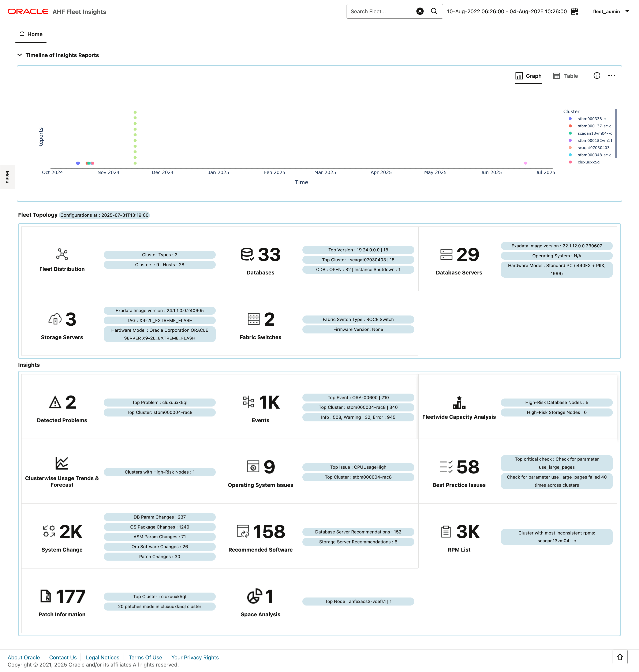
Task: Click 'OS Package Changes : 1240' pill
Action: [x=159, y=527]
